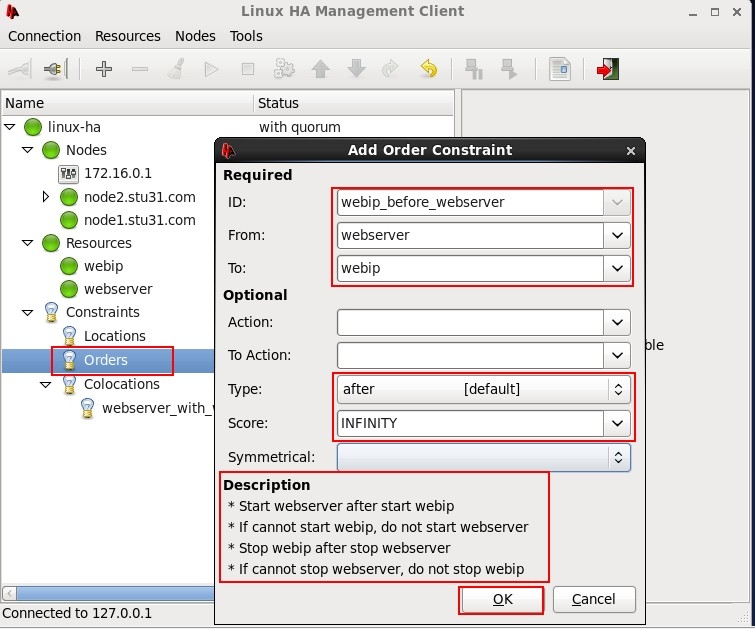The height and width of the screenshot is (629, 755).
Task: Click the Remove item minus icon
Action: (x=140, y=69)
